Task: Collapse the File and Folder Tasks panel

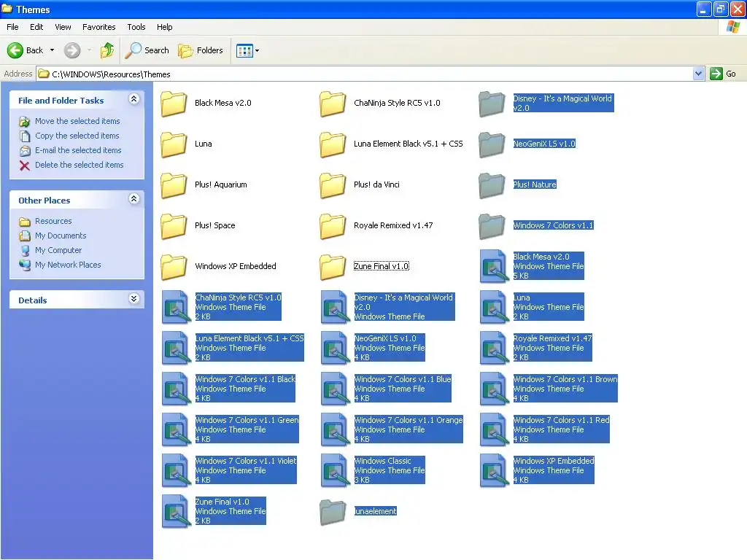Action: (x=134, y=99)
